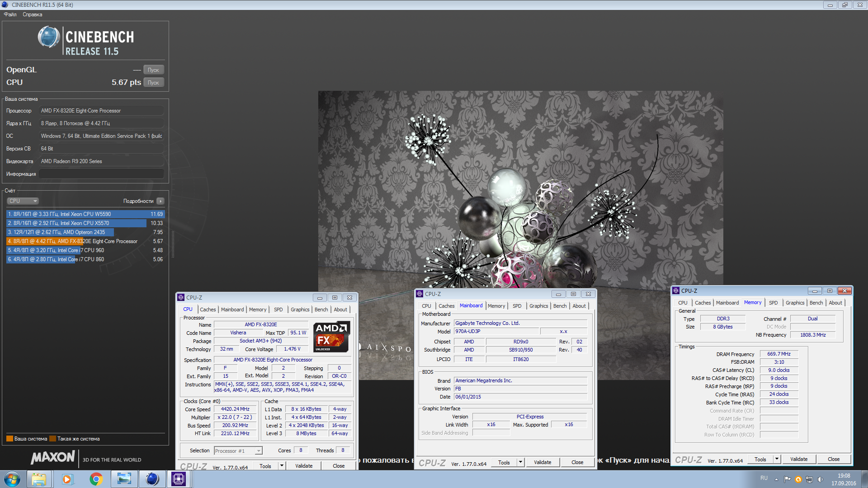Click the Core Speed value 4420.24 MHz
This screenshot has width=868, height=488.
[x=235, y=409]
